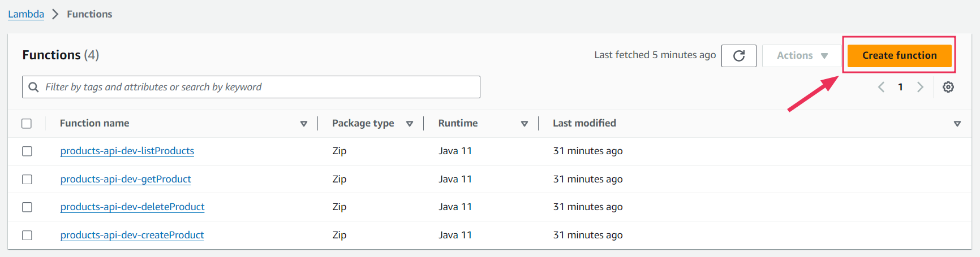Refresh the functions list
Screen dimensions: 980x257
738,55
